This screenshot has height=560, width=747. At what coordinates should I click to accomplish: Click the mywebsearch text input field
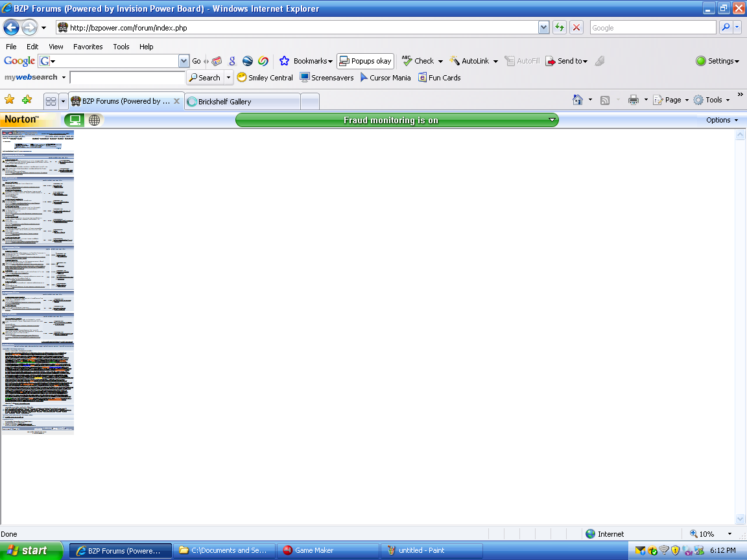point(127,77)
